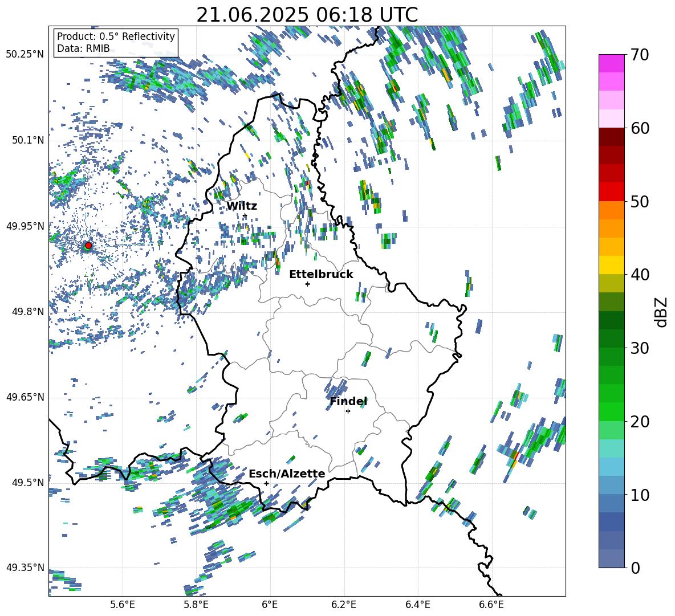Click the 5.6°E longitude label
The width and height of the screenshot is (675, 616).
click(123, 605)
